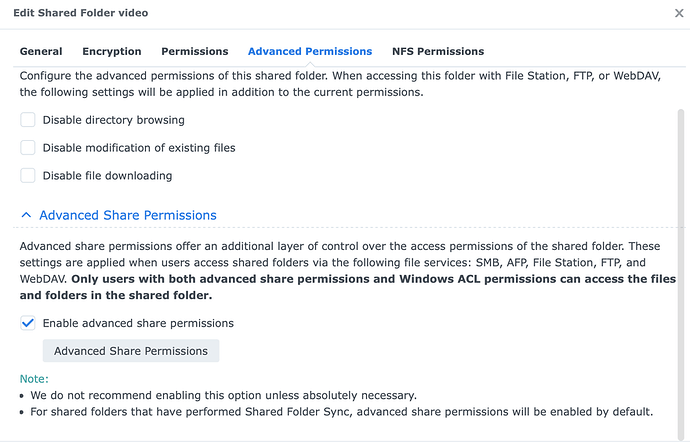Click the green 'Note:' heading text
Image resolution: width=690 pixels, height=445 pixels.
(34, 379)
